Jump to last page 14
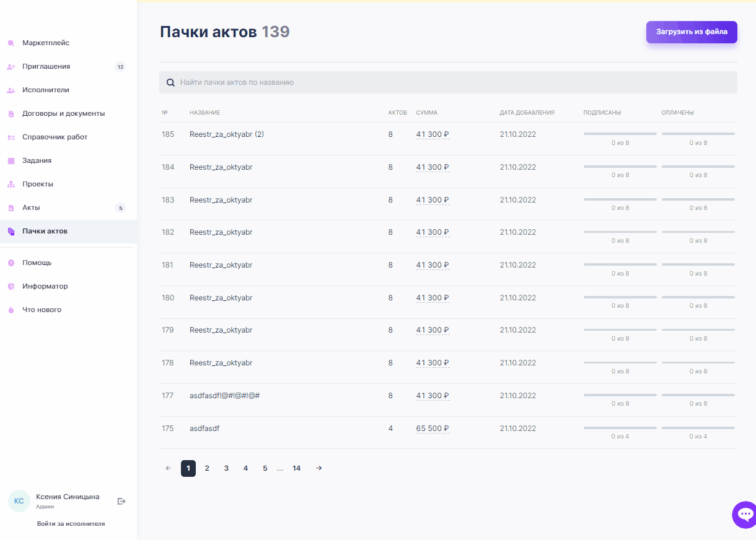The width and height of the screenshot is (756, 540). coord(297,469)
